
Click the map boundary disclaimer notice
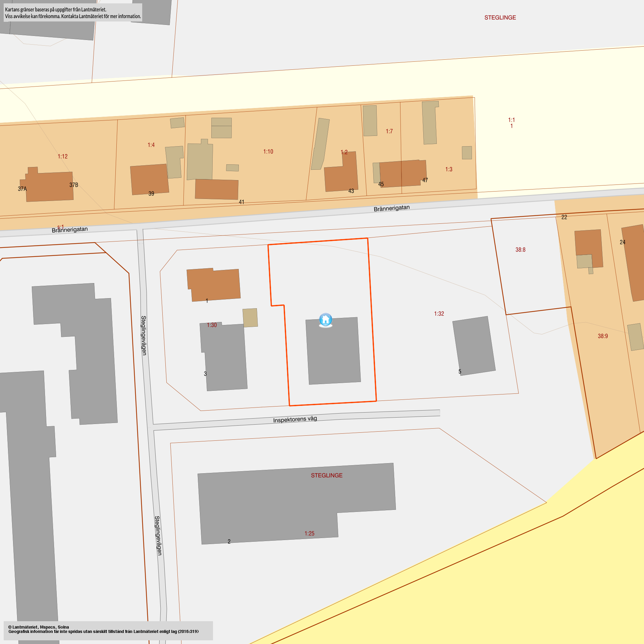[x=73, y=13]
